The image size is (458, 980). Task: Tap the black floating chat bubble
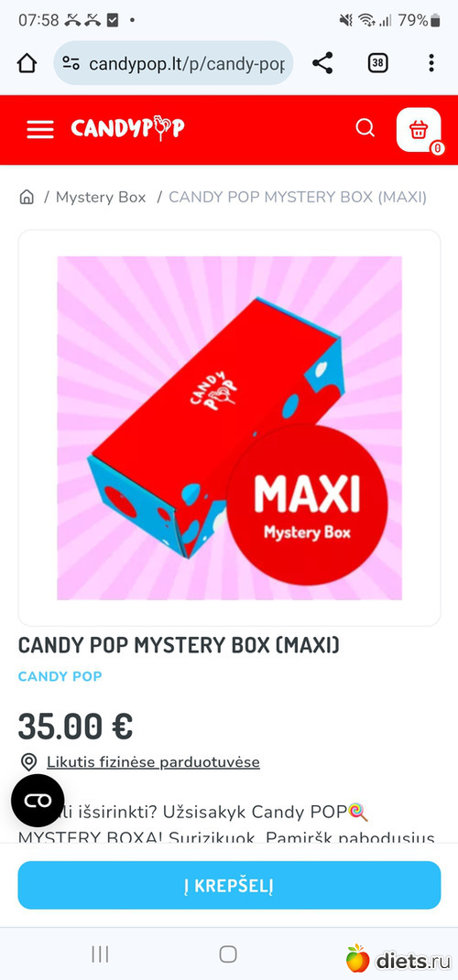coord(38,801)
